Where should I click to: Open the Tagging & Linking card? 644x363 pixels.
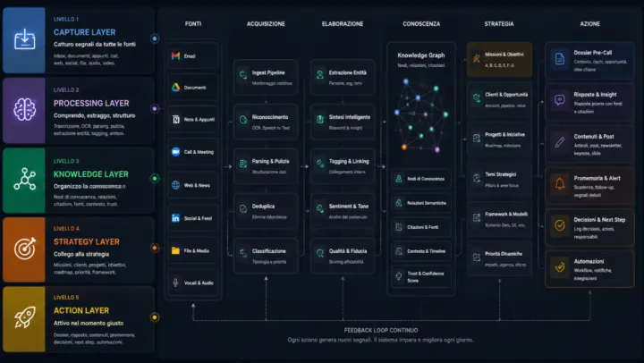coord(343,166)
